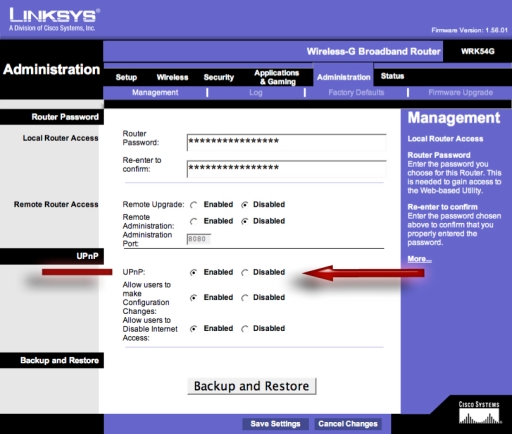
Task: Click the Router Password field
Action: [287, 142]
